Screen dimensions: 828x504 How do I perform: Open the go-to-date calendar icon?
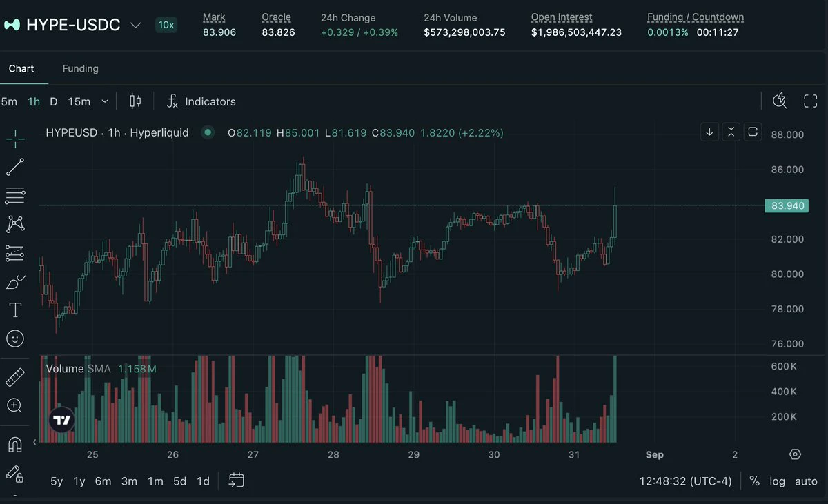(237, 481)
